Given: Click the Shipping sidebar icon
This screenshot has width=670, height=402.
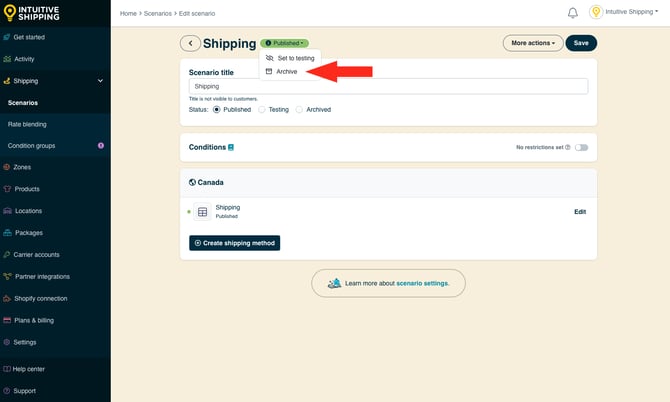Looking at the screenshot, I should click(7, 81).
